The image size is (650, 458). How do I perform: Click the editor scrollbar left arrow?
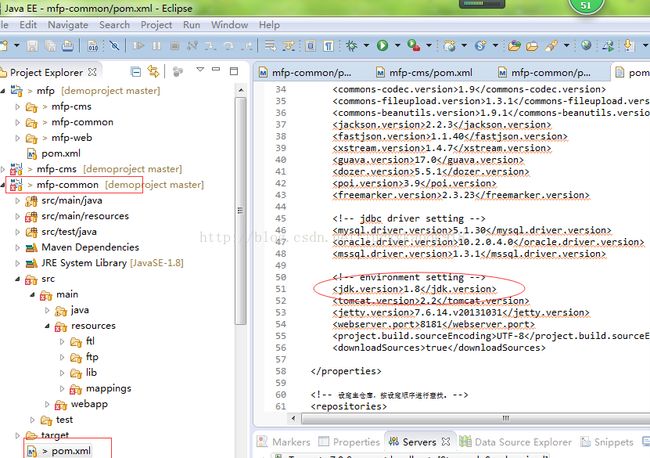[293, 418]
